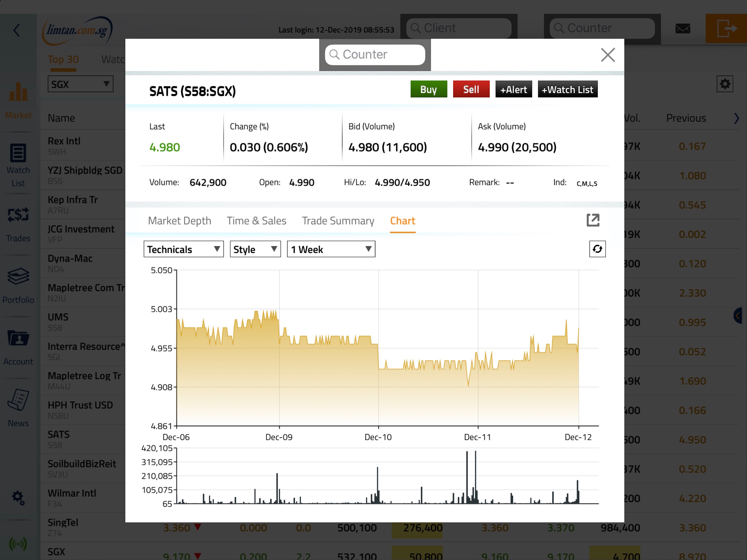Click the orange logout icon
Image resolution: width=747 pixels, height=560 pixels.
[726, 28]
